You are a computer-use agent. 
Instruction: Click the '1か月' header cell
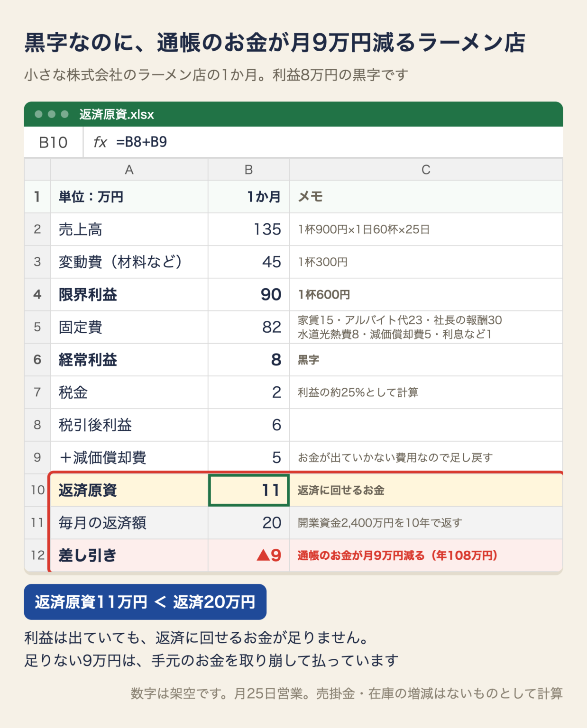[x=248, y=197]
